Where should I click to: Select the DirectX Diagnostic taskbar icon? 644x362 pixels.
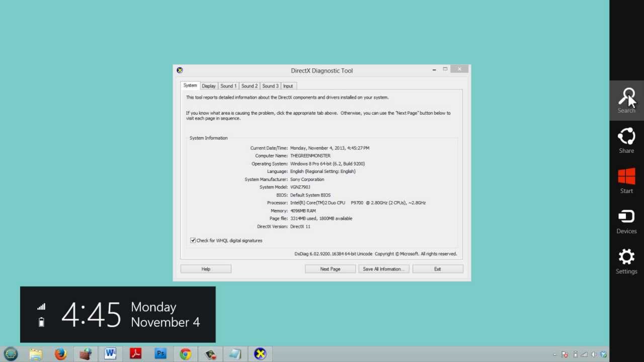(260, 354)
